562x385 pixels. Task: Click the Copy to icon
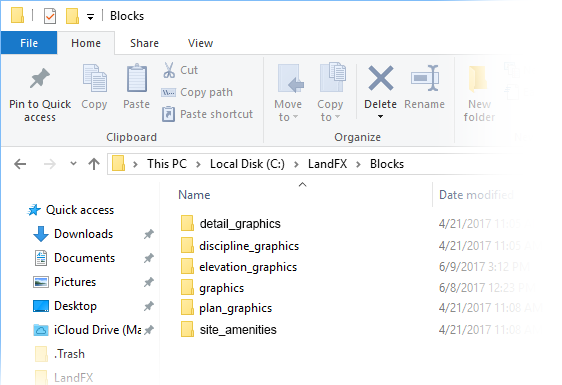tap(333, 77)
